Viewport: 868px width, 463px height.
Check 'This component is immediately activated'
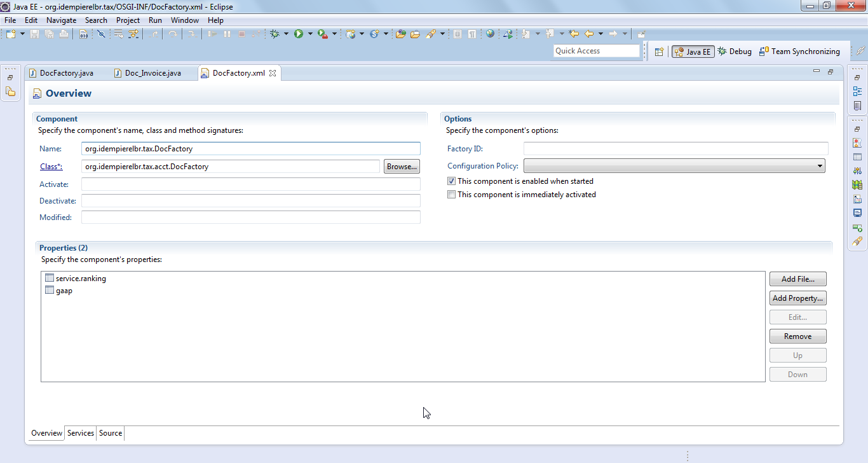tap(452, 195)
